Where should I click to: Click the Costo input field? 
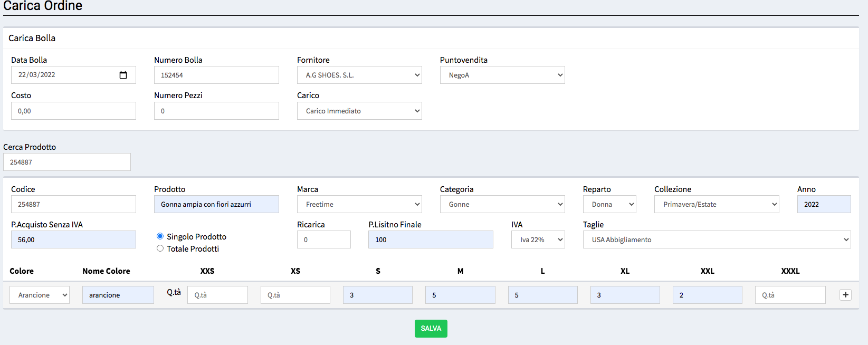coord(73,111)
